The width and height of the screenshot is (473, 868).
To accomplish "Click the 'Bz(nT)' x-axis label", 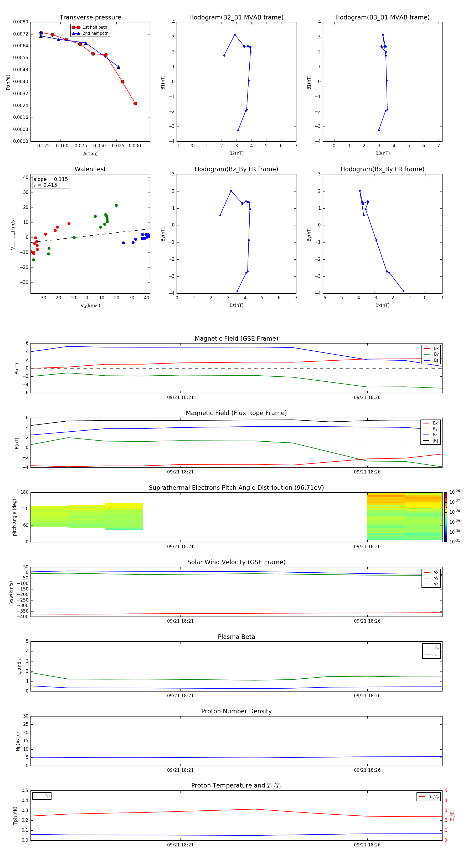I will (x=236, y=305).
